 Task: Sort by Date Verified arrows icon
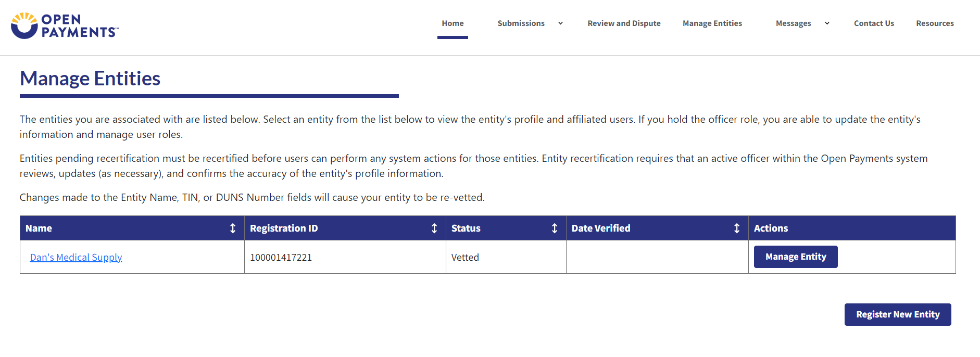tap(737, 228)
